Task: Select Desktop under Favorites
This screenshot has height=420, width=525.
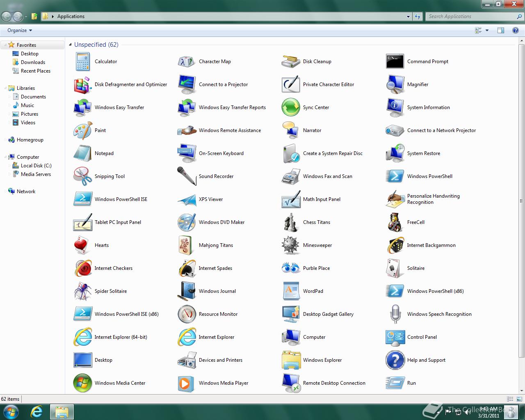Action: tap(30, 54)
